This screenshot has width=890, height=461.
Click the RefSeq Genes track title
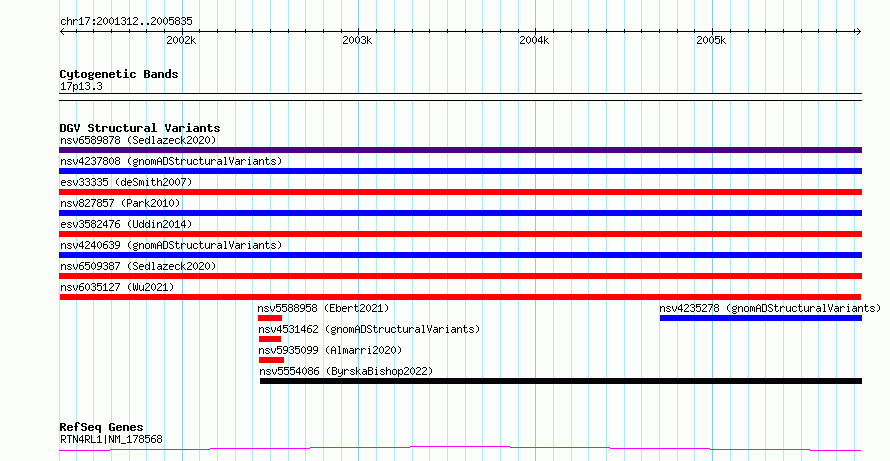(x=101, y=427)
